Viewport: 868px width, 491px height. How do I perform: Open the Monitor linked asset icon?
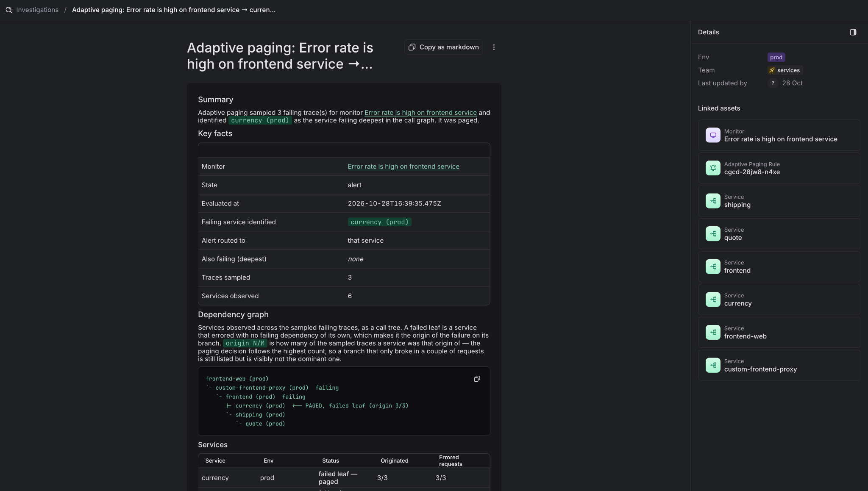[x=713, y=135]
